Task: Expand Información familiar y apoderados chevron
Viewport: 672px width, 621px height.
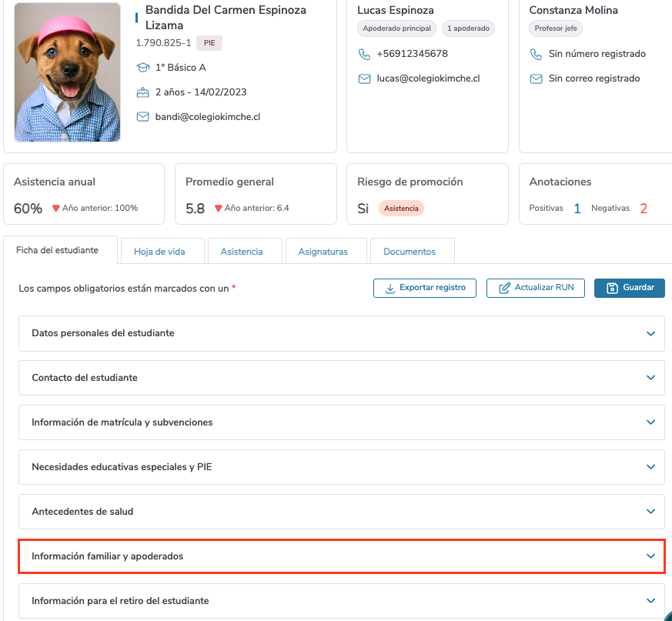Action: pos(650,556)
